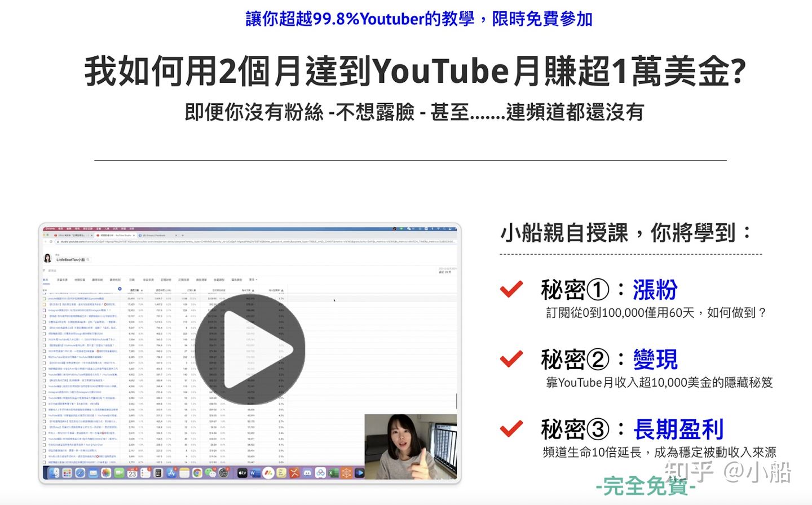The height and width of the screenshot is (505, 812).
Task: Open the Apple TV app from the Dock
Action: tap(241, 472)
